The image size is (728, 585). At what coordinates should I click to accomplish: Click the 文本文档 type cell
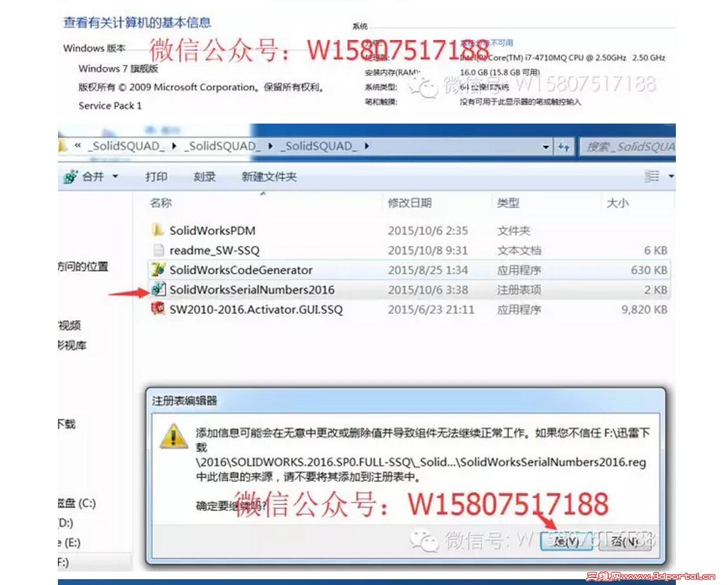519,250
